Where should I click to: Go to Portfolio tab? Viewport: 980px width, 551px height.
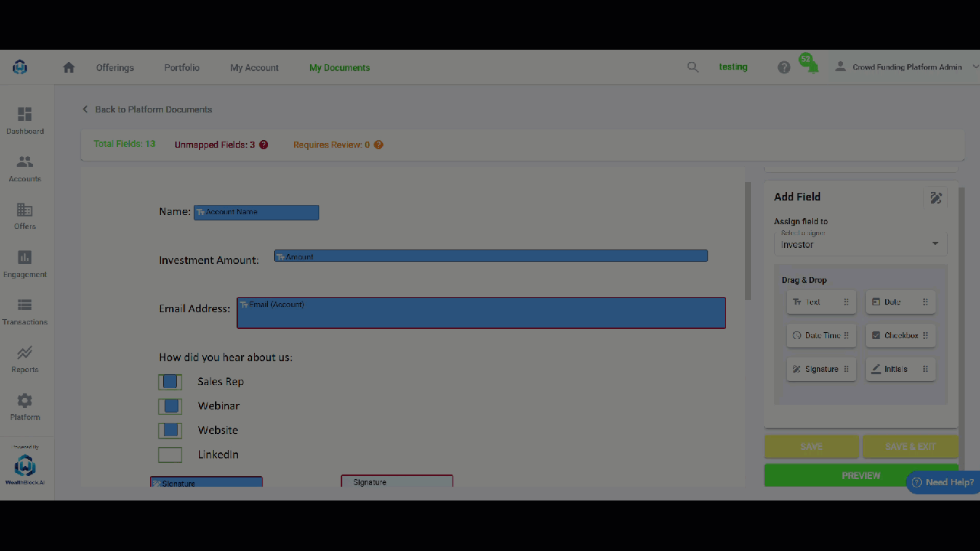coord(181,67)
